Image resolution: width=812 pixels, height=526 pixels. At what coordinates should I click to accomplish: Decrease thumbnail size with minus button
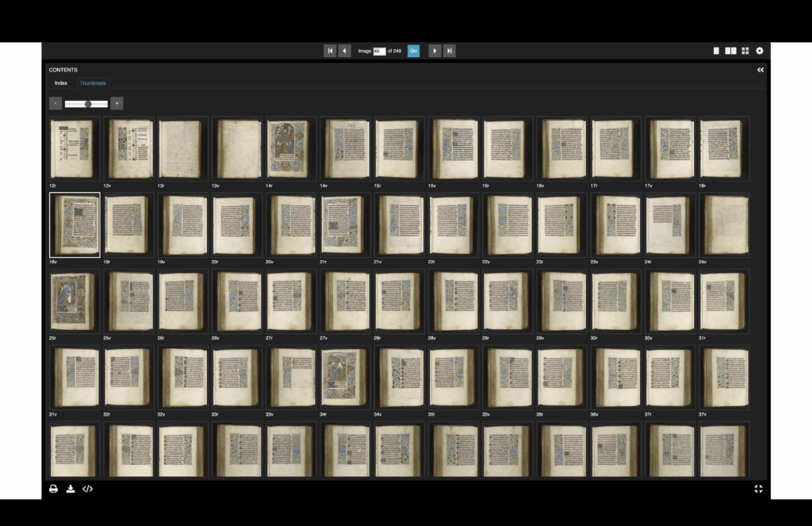56,104
